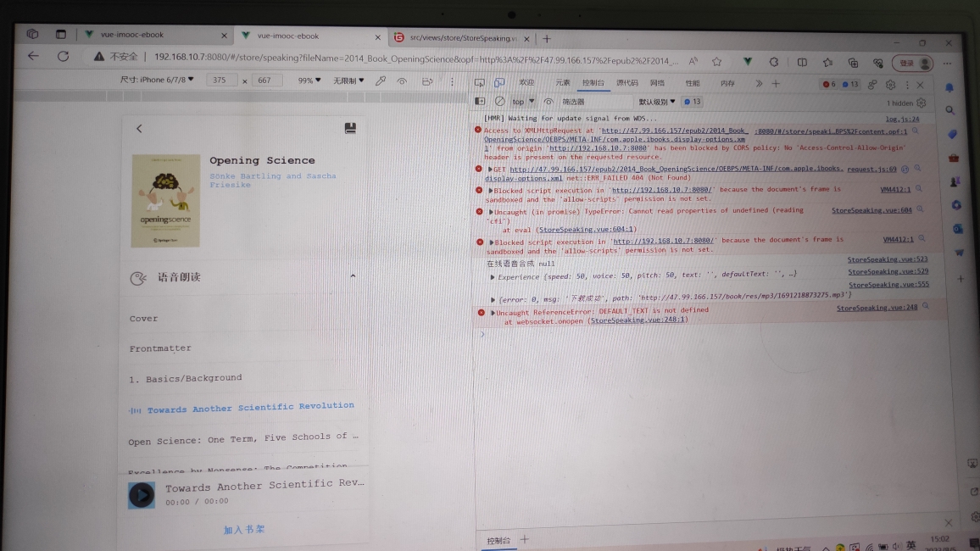980x551 pixels.
Task: Reload the page with the refresh icon
Action: (63, 56)
